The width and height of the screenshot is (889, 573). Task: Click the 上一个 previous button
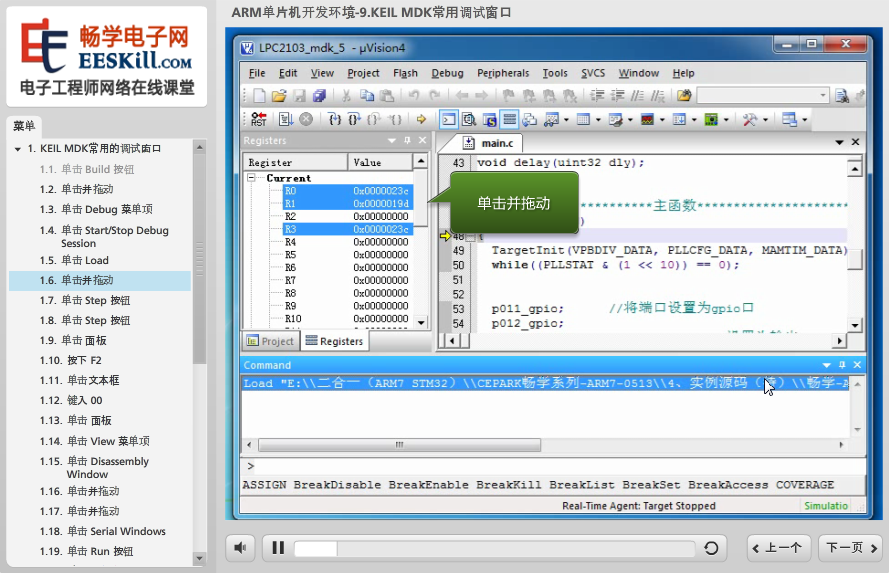[x=780, y=548]
